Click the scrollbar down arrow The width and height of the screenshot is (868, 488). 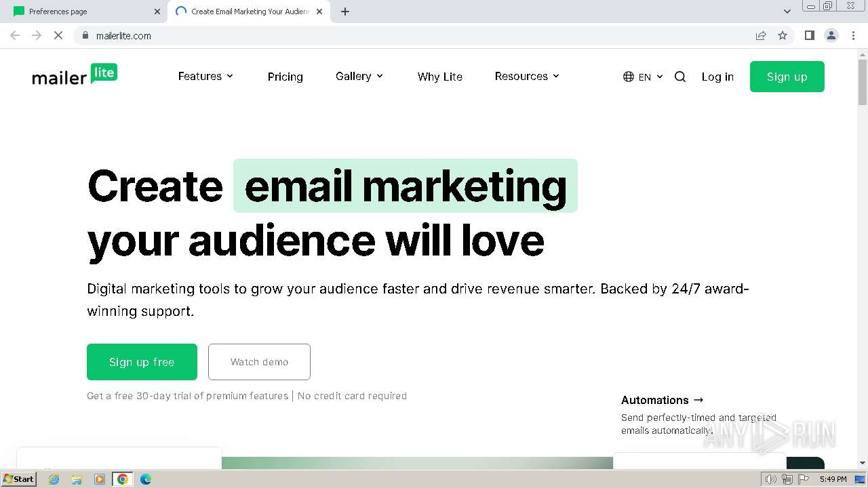click(863, 463)
